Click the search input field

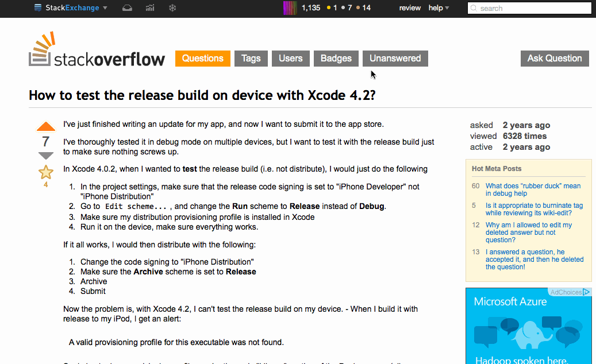529,9
